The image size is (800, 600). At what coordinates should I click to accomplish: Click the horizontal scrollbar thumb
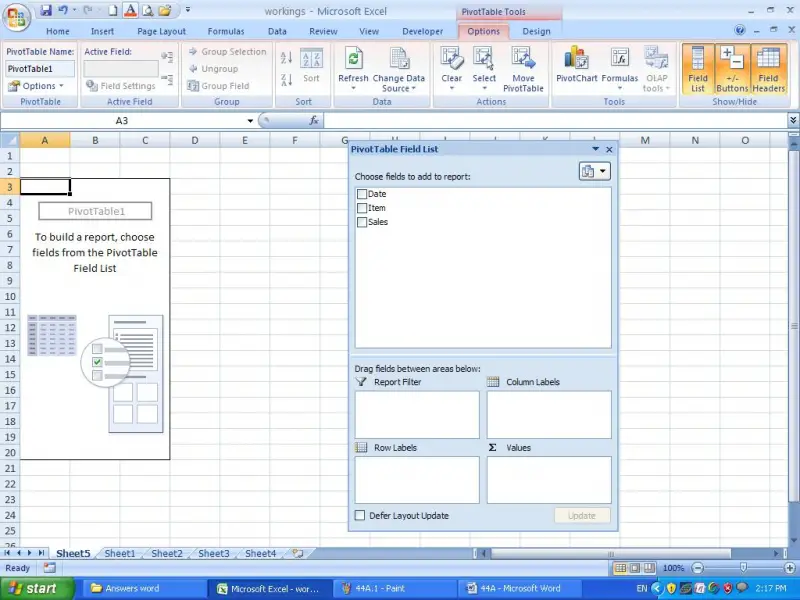coord(611,553)
